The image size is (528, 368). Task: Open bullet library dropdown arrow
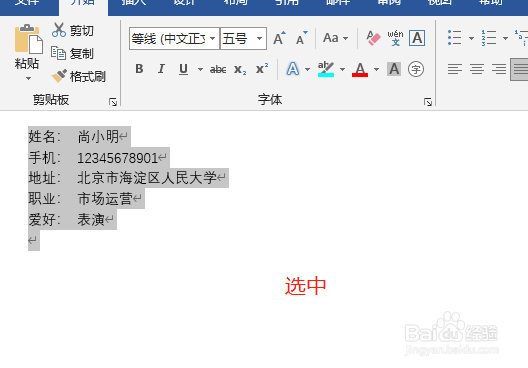pos(471,38)
